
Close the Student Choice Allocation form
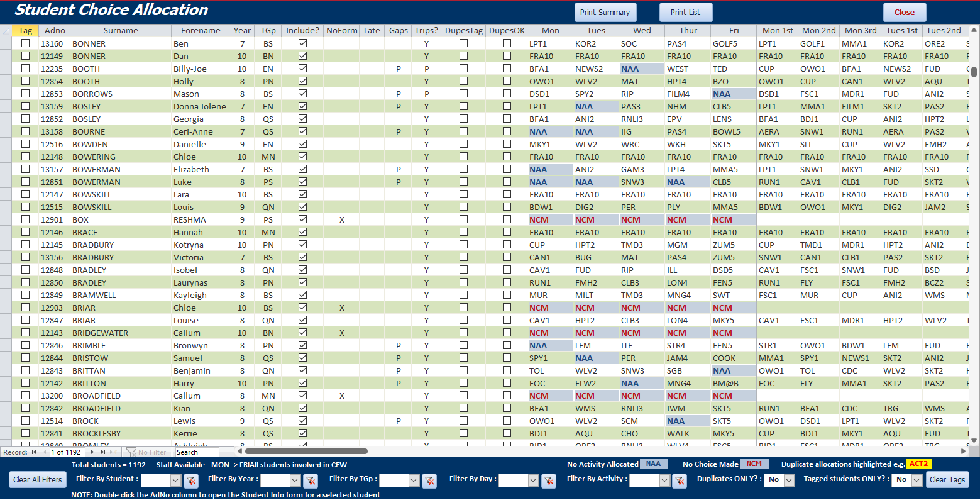[x=904, y=13]
